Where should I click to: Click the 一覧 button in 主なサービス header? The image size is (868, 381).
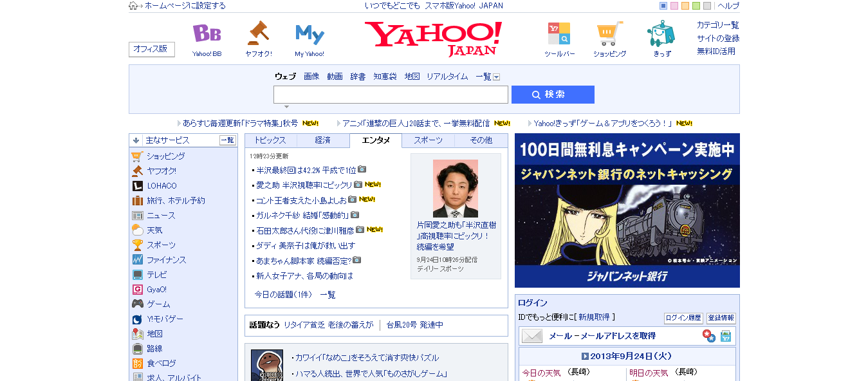(228, 140)
